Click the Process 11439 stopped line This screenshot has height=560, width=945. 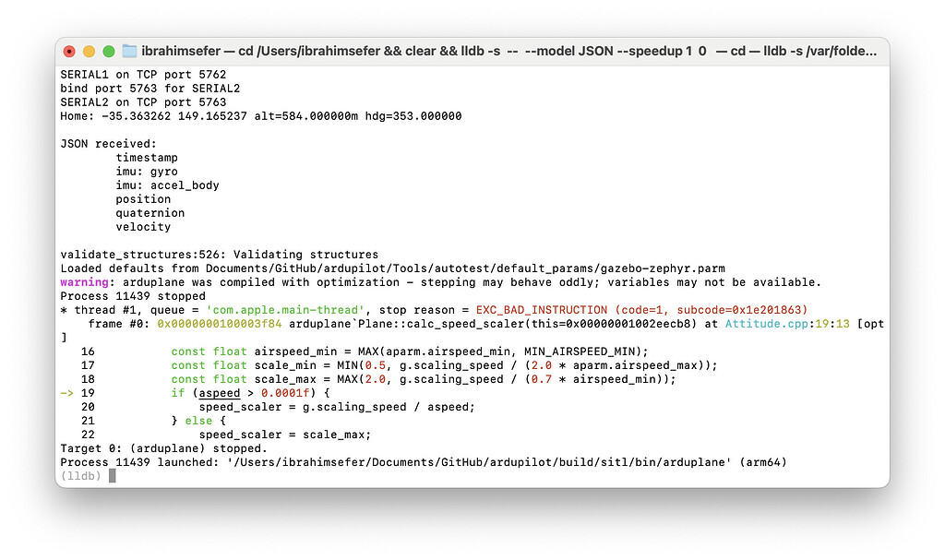click(125, 296)
